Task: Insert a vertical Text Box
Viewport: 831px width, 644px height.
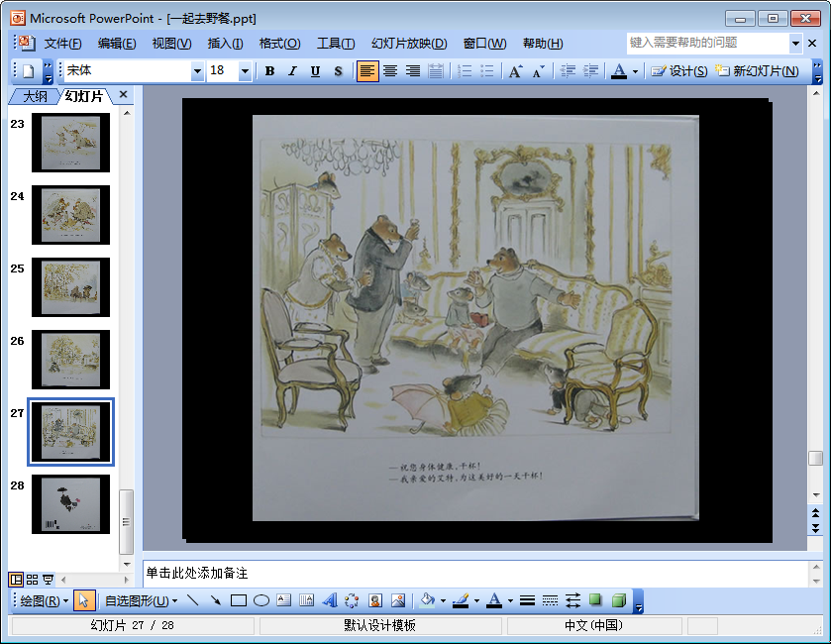Action: 307,600
